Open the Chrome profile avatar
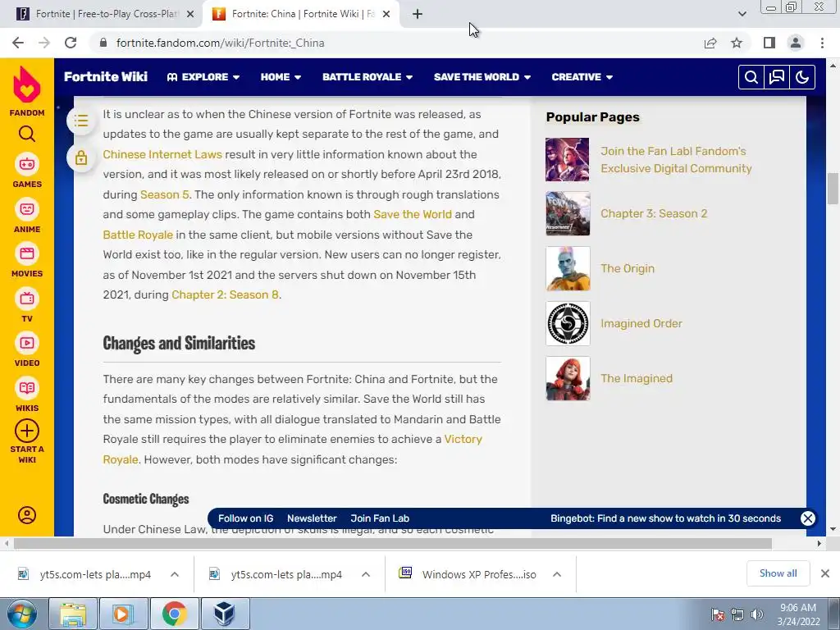 [x=796, y=43]
